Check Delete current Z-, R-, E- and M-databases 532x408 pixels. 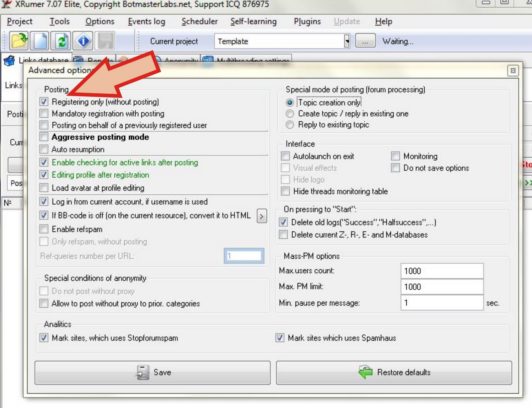tap(283, 234)
